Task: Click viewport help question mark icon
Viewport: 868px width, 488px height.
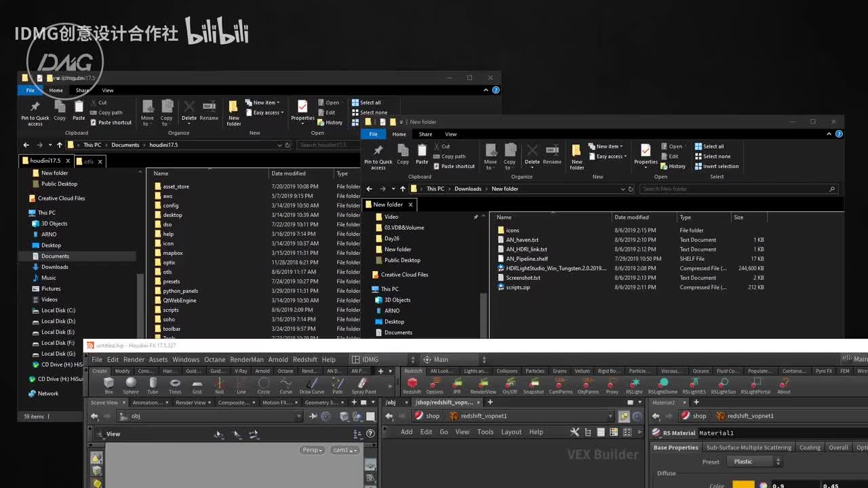Action: (x=370, y=434)
